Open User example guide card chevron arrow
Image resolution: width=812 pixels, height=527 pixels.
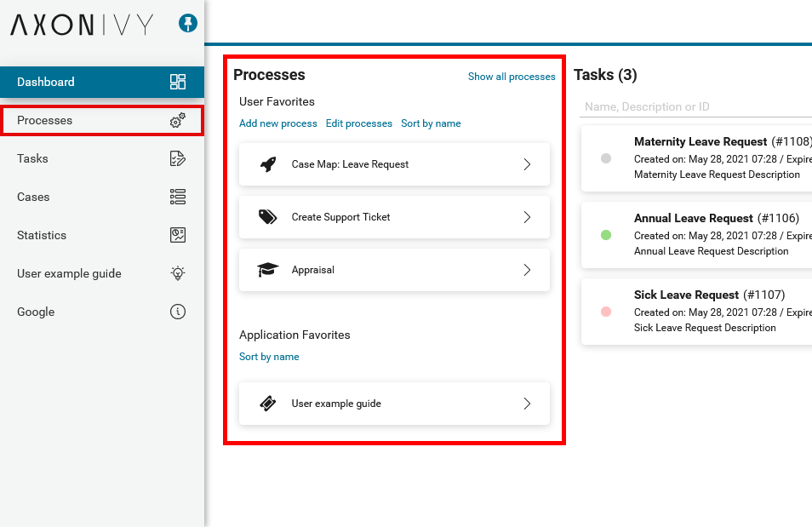coord(527,404)
